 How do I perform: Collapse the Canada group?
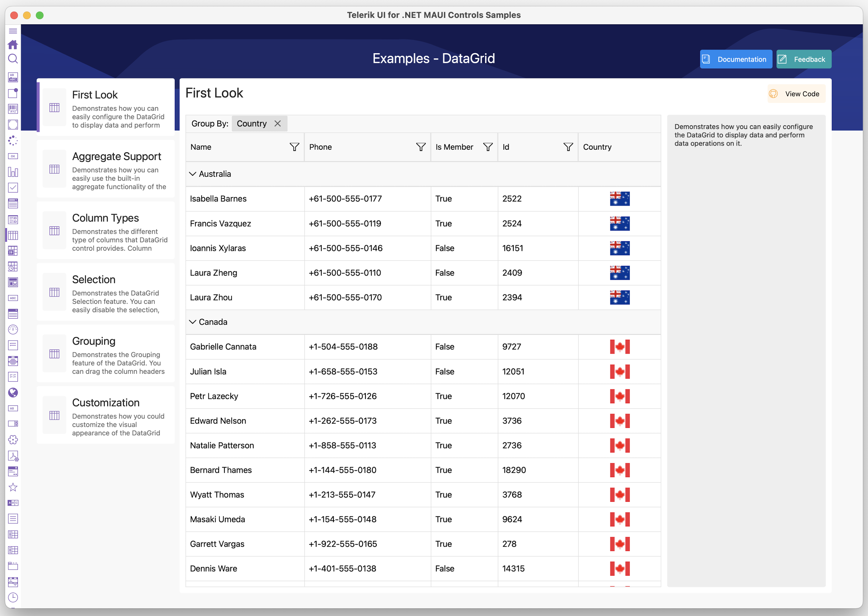click(193, 322)
